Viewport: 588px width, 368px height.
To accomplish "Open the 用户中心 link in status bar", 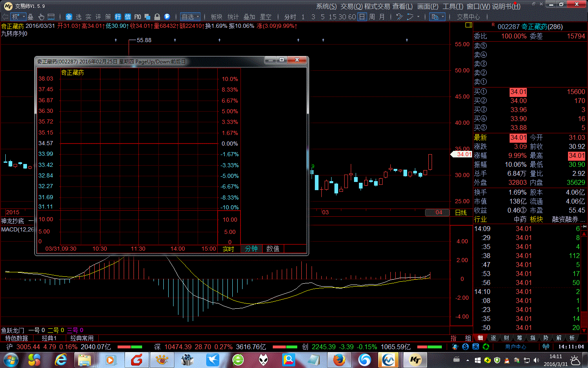I will tap(516, 347).
